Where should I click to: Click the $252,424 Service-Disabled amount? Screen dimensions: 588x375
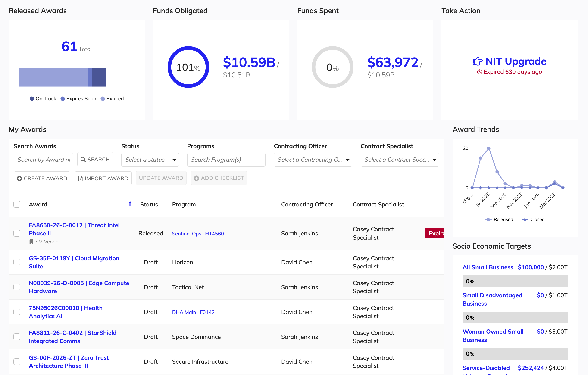point(531,368)
